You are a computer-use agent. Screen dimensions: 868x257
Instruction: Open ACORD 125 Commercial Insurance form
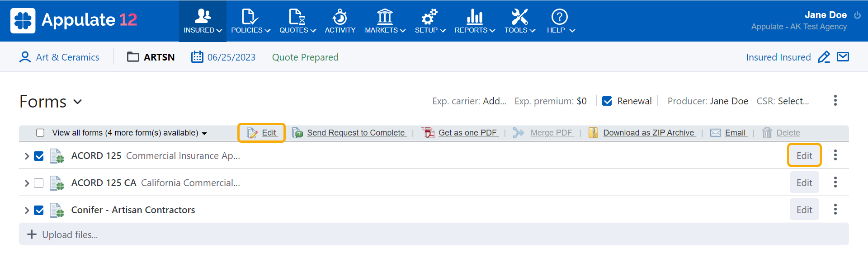pyautogui.click(x=156, y=156)
